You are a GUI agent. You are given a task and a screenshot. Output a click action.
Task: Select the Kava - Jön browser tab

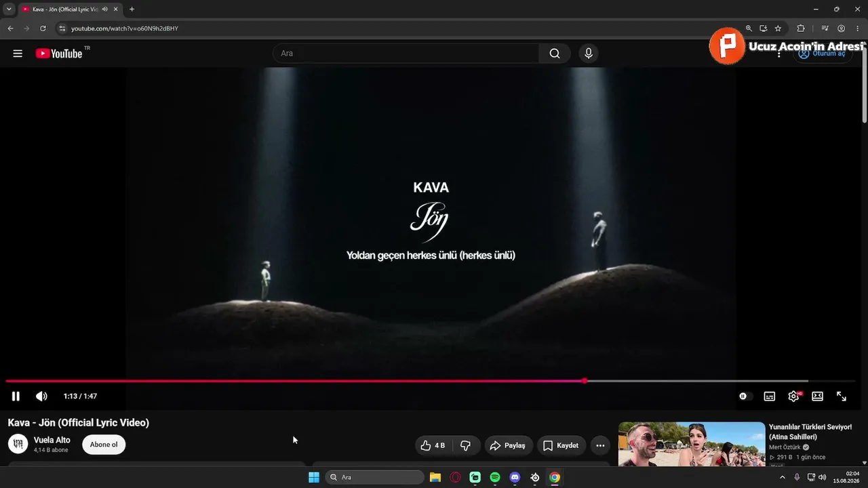pos(70,9)
